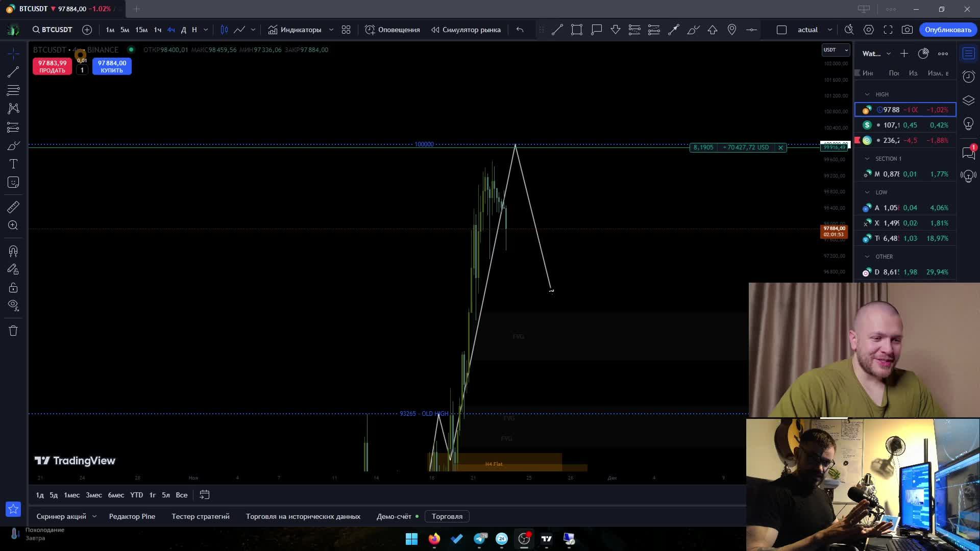
Task: Add symbol to watchlist
Action: [x=904, y=54]
